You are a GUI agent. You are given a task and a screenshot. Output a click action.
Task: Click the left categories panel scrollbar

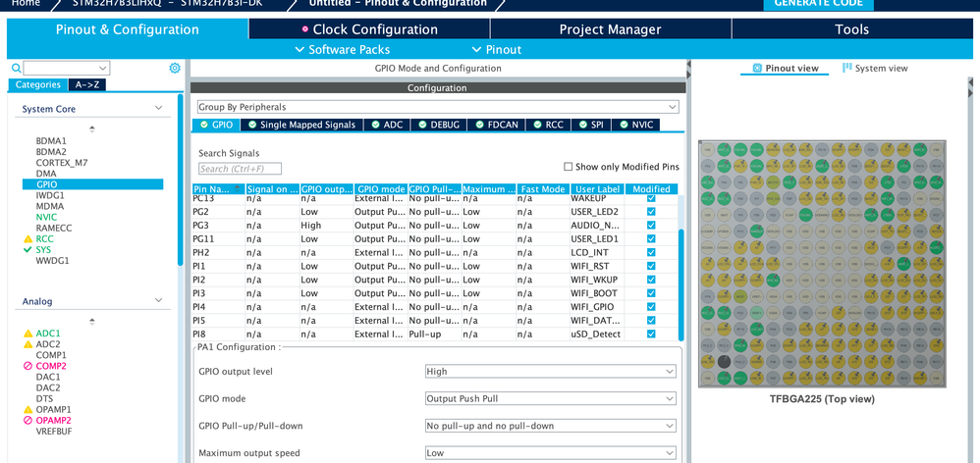(181, 180)
